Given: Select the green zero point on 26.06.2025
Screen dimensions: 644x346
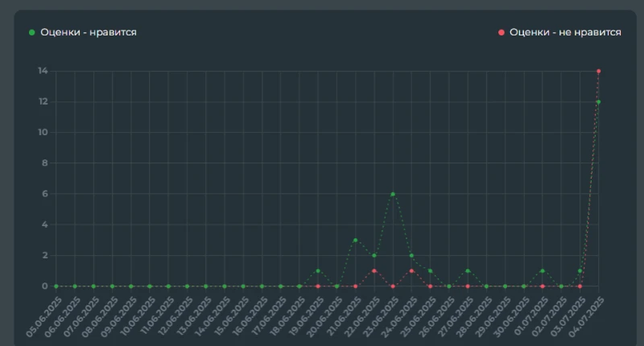Looking at the screenshot, I should click(449, 286).
